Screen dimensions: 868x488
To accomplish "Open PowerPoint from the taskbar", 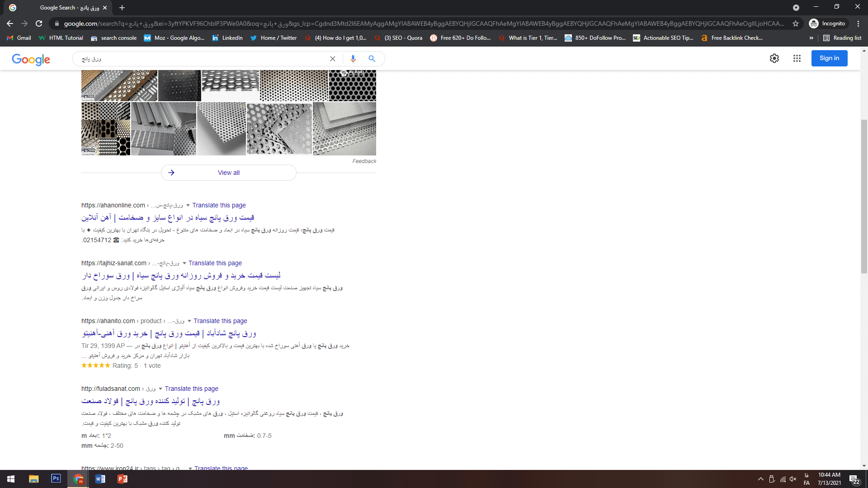I will coord(123,479).
